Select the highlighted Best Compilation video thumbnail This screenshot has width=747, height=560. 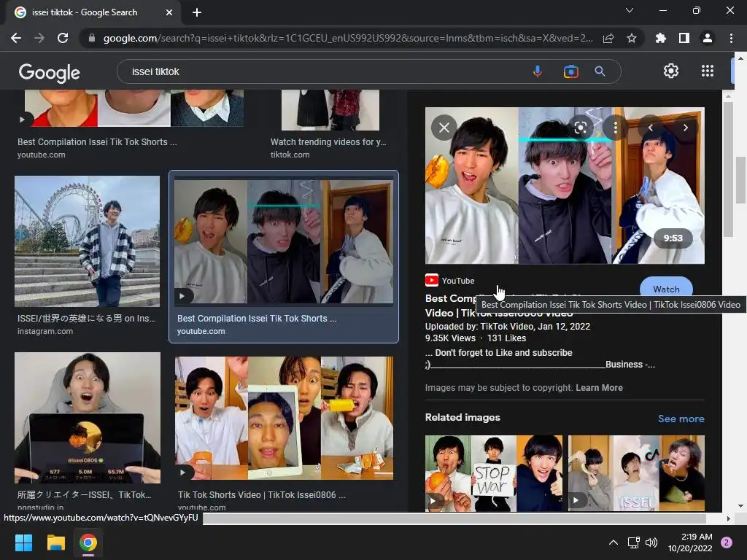tap(284, 241)
